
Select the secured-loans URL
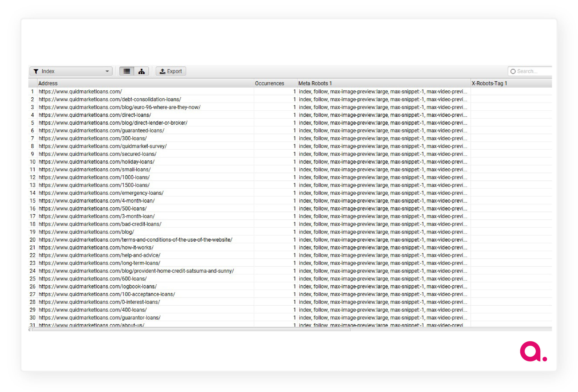click(x=98, y=154)
